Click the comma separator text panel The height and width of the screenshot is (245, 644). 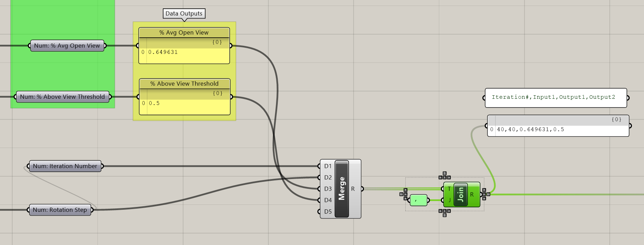418,200
